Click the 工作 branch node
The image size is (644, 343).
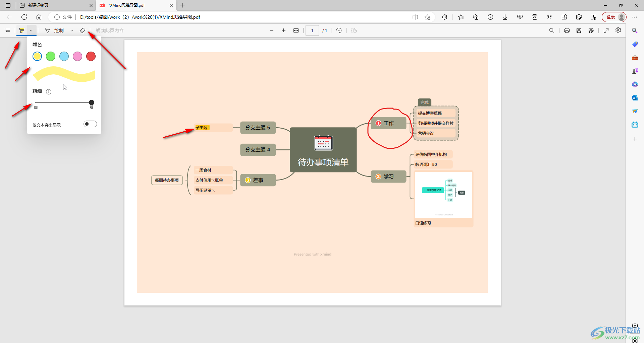388,123
